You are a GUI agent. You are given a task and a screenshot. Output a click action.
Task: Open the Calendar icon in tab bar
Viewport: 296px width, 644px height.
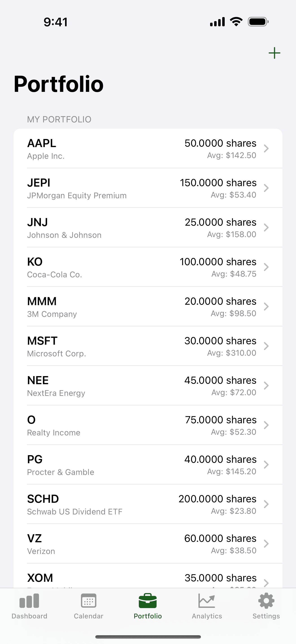88,601
